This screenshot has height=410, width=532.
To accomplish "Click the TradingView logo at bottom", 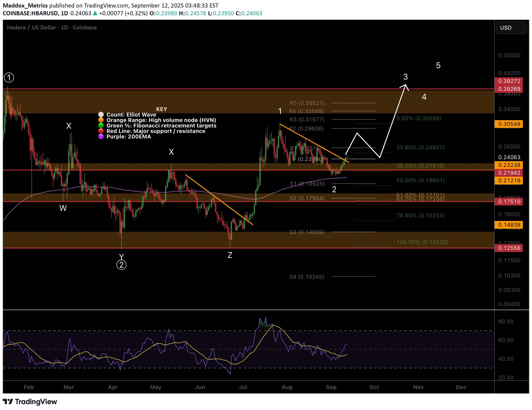I will tap(30, 402).
